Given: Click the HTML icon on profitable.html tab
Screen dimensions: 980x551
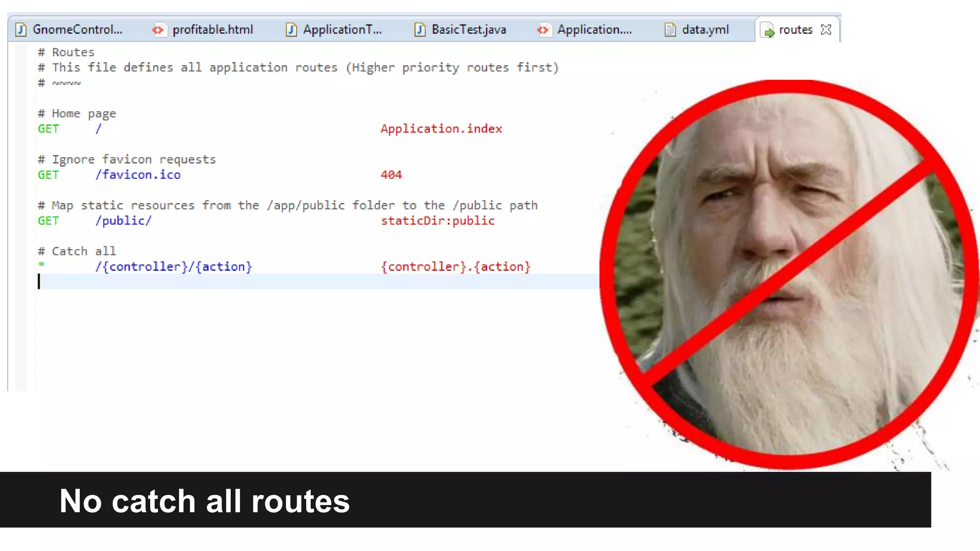Looking at the screenshot, I should (158, 30).
